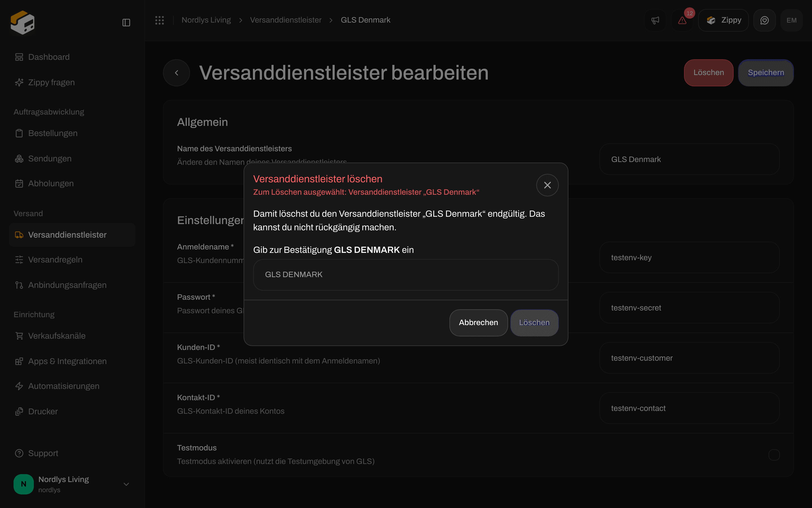Click the question mark icon beside Support

click(x=19, y=453)
